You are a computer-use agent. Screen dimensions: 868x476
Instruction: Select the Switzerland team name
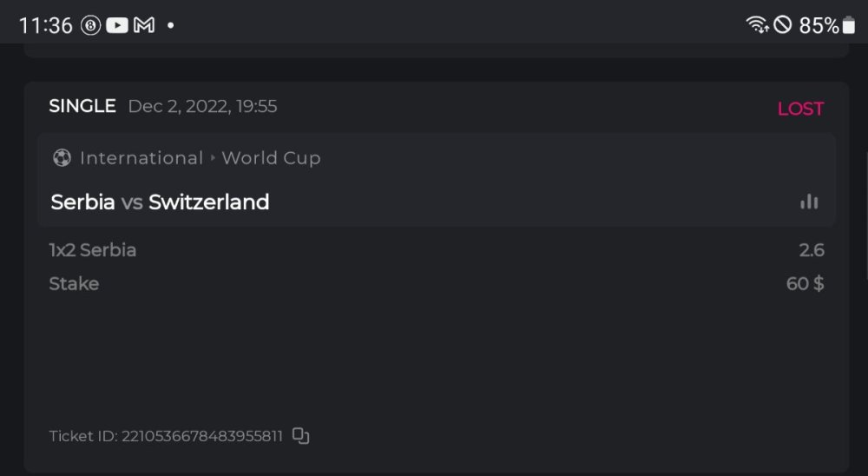point(208,202)
